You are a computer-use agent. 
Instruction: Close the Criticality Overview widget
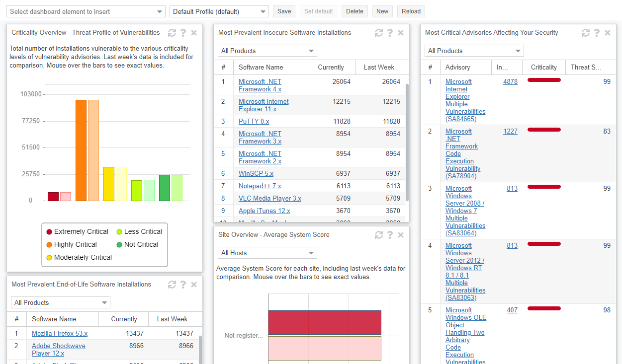click(194, 33)
